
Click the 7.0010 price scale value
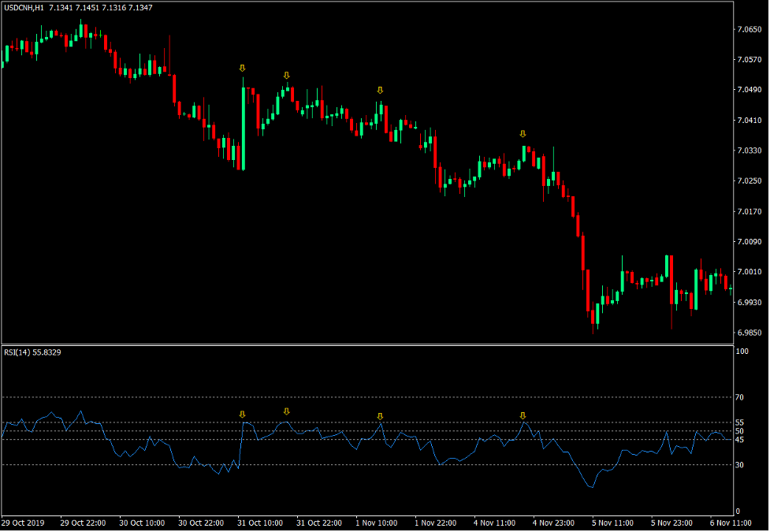pos(750,272)
